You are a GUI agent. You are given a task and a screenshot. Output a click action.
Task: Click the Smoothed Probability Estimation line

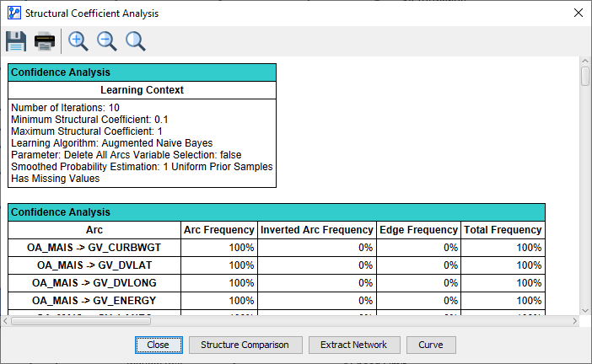pyautogui.click(x=142, y=167)
